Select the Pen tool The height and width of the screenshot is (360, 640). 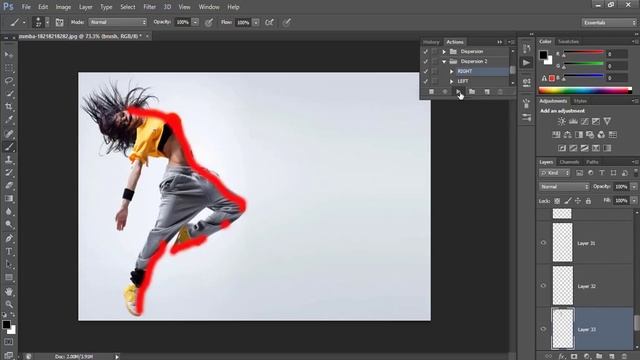click(9, 238)
